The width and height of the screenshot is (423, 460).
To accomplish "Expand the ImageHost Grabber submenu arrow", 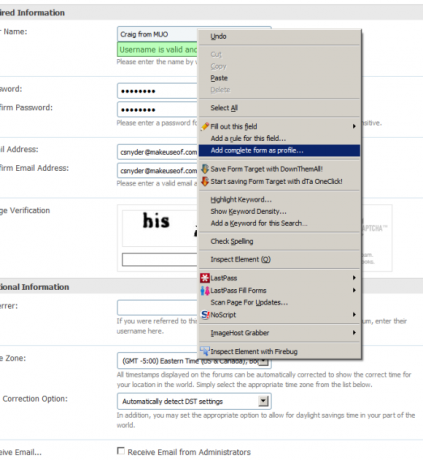I will coord(354,333).
